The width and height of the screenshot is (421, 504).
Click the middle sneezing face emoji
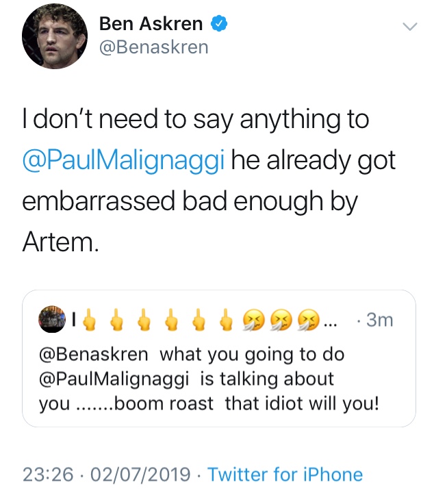(281, 320)
